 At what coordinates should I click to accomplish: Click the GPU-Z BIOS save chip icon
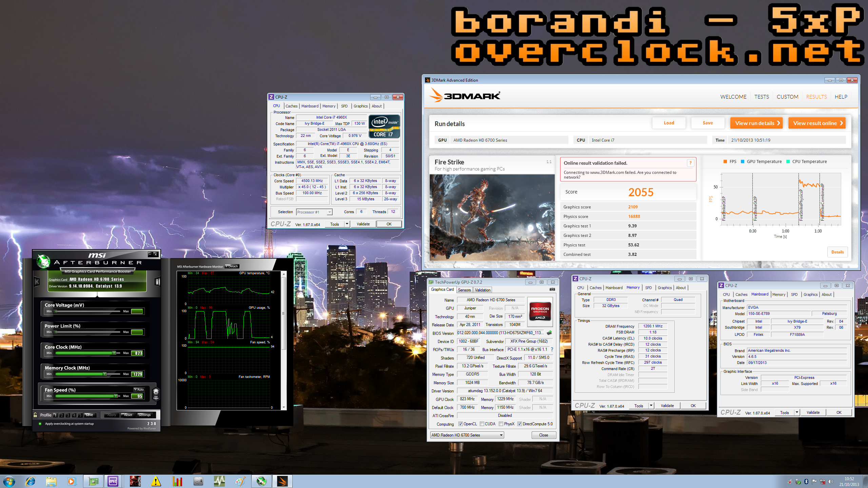pos(549,333)
